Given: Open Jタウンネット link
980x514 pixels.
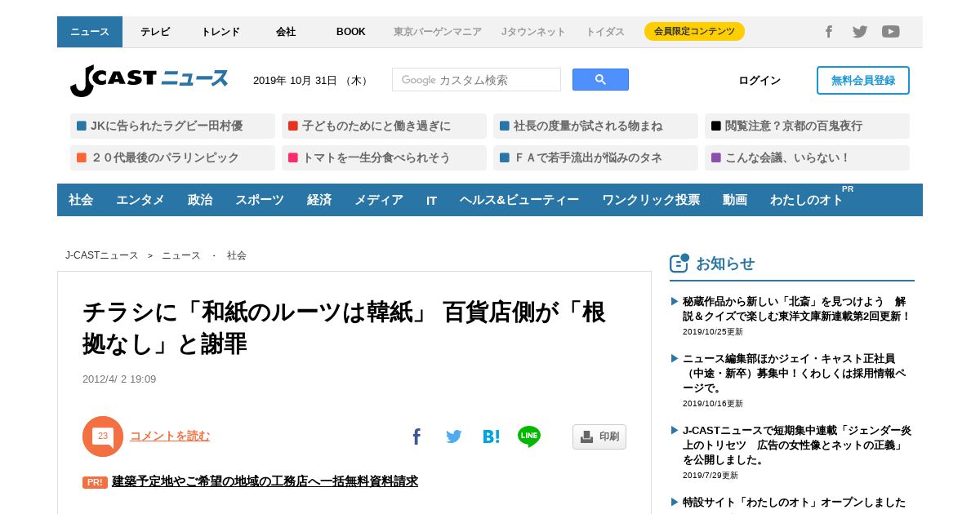Looking at the screenshot, I should pyautogui.click(x=533, y=32).
